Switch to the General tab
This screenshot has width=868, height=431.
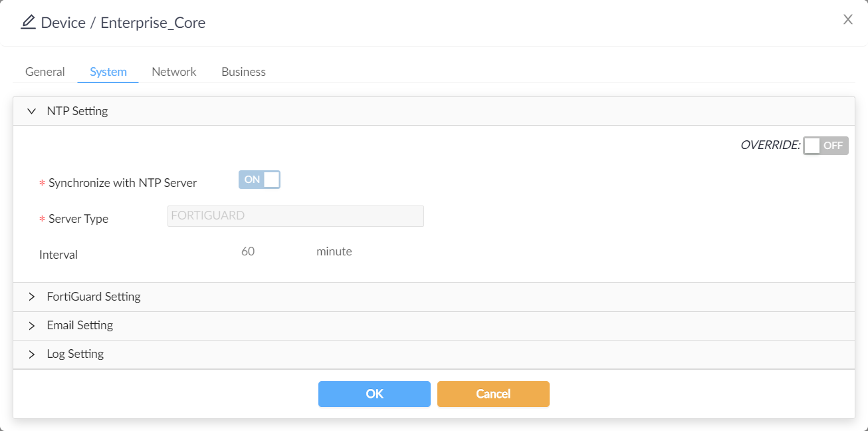pyautogui.click(x=45, y=71)
